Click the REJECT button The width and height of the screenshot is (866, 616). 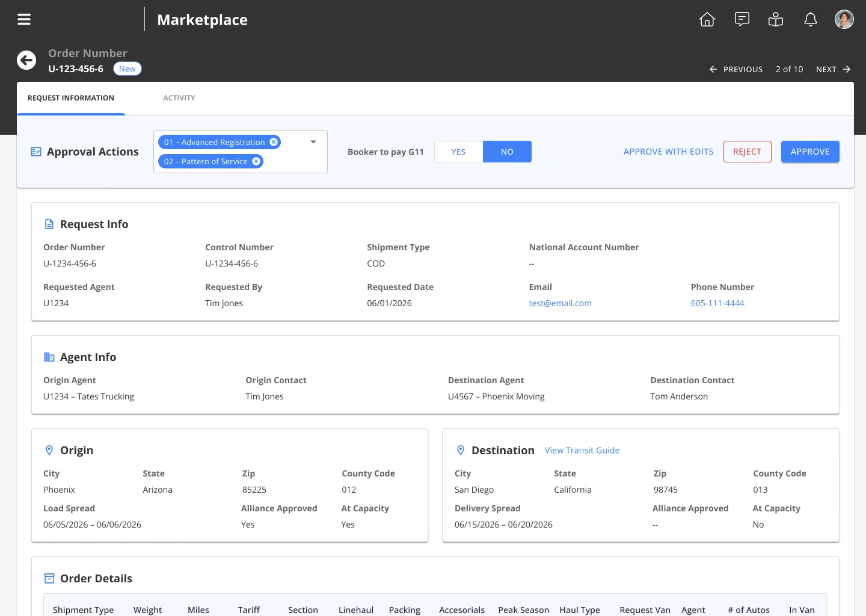[x=747, y=152]
